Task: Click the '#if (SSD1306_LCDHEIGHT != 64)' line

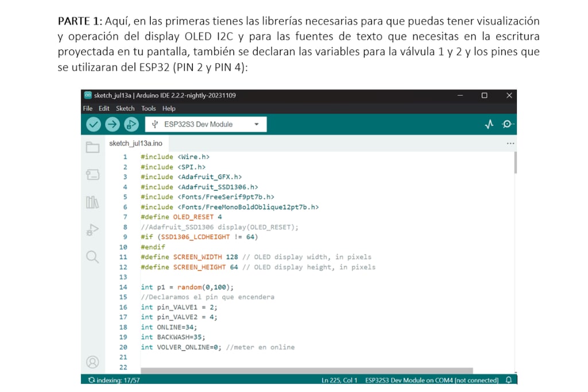Action: coord(199,237)
